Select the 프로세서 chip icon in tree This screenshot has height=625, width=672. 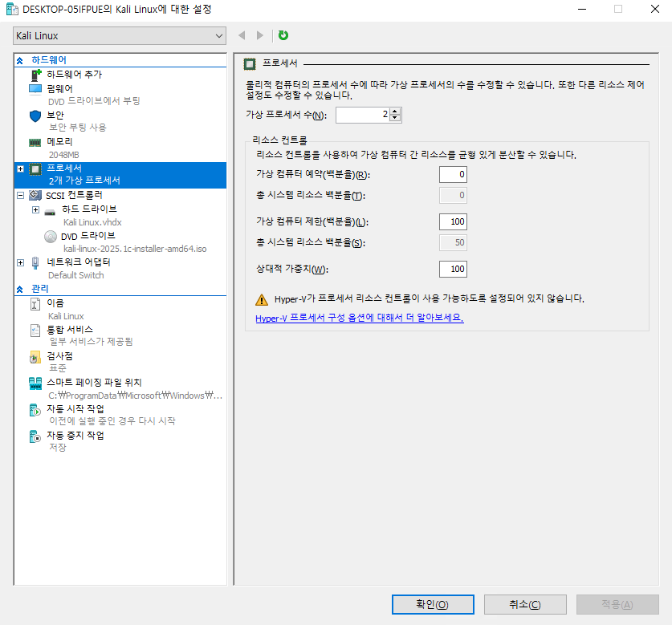coord(35,168)
